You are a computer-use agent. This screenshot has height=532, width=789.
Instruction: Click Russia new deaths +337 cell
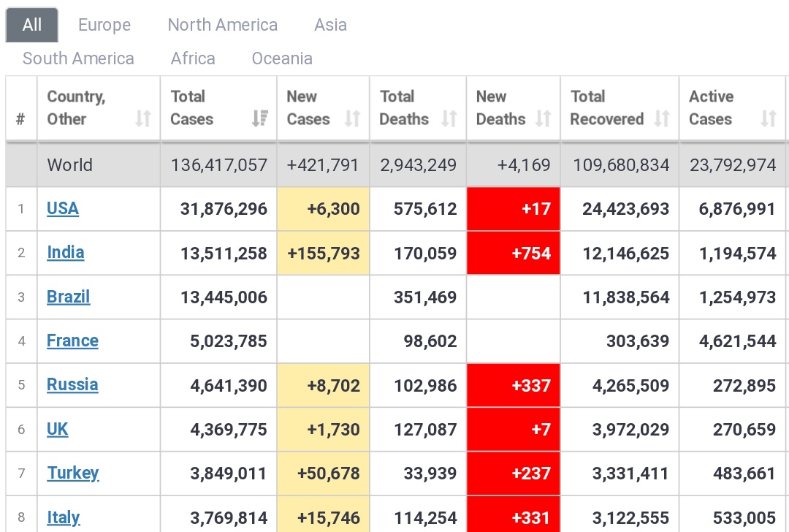point(514,385)
